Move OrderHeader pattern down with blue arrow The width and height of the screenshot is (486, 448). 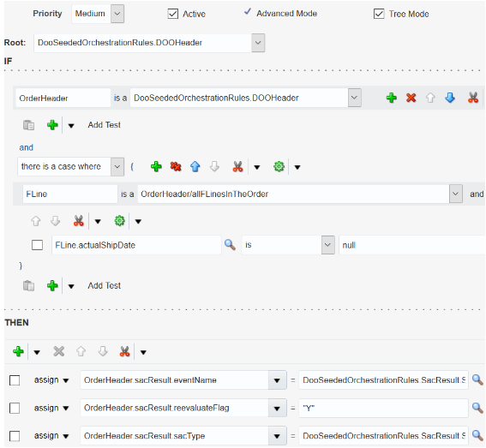click(x=450, y=98)
